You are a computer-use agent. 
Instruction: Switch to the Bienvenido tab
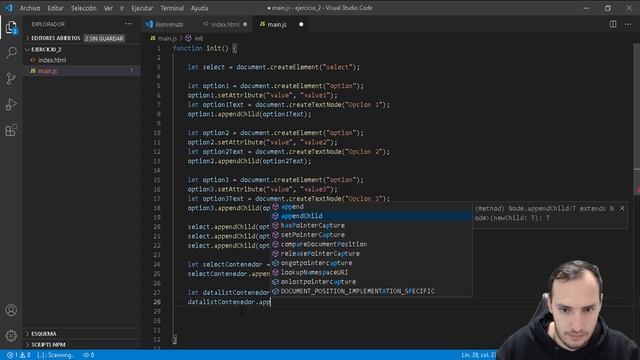(169, 24)
